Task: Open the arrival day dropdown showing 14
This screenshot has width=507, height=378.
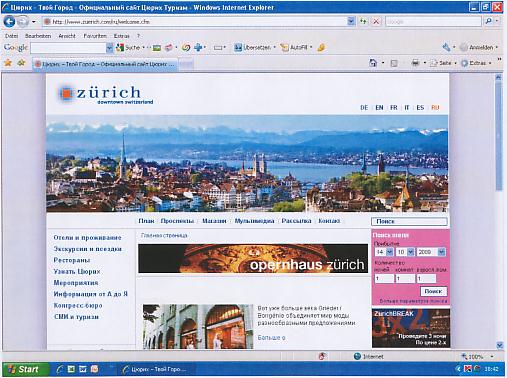Action: [385, 252]
